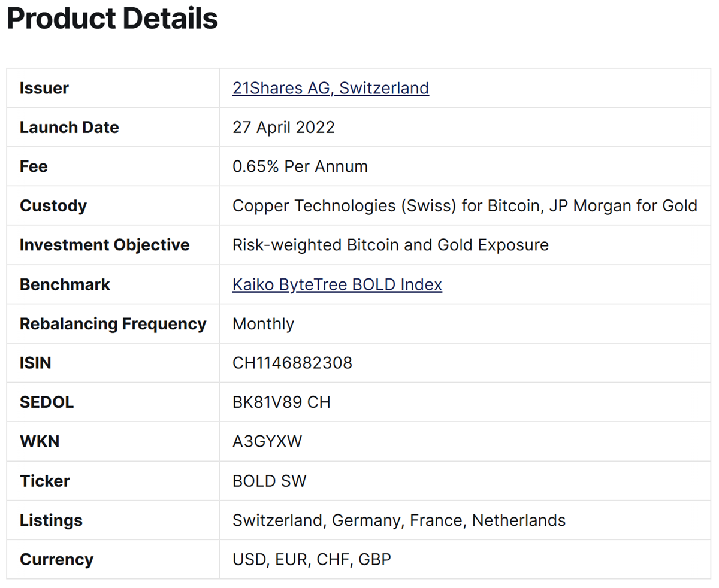
Task: Open the 21Shares AG, Switzerland link
Action: (330, 88)
